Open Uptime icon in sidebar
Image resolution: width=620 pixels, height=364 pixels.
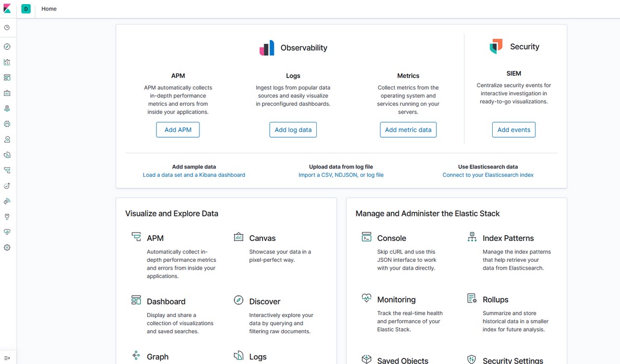coord(7,186)
